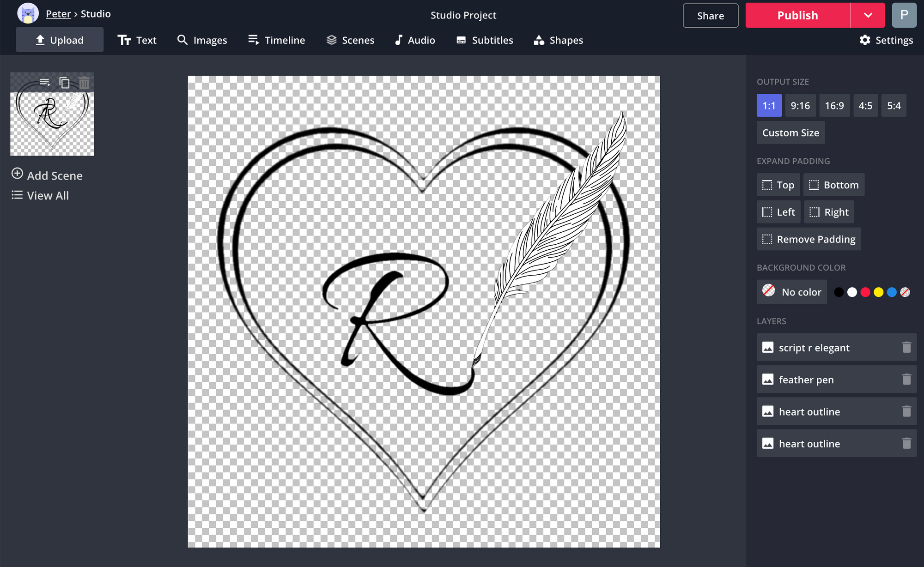Screen dimensions: 924x567
Task: Expand Background Color options
Action: tap(907, 291)
